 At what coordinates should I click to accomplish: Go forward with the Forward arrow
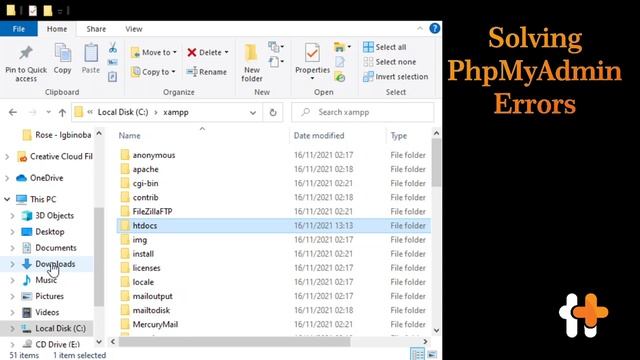pyautogui.click(x=33, y=112)
